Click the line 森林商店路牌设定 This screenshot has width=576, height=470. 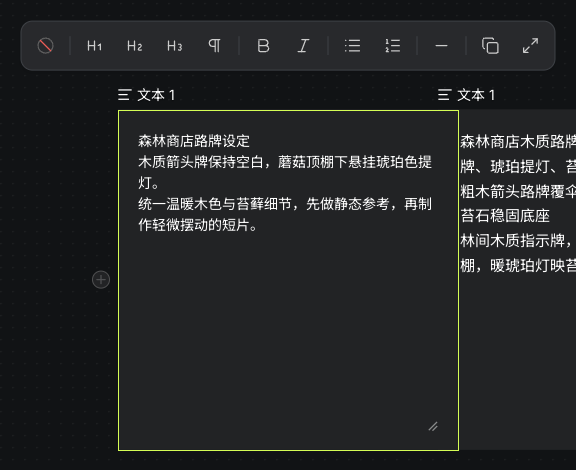[194, 141]
